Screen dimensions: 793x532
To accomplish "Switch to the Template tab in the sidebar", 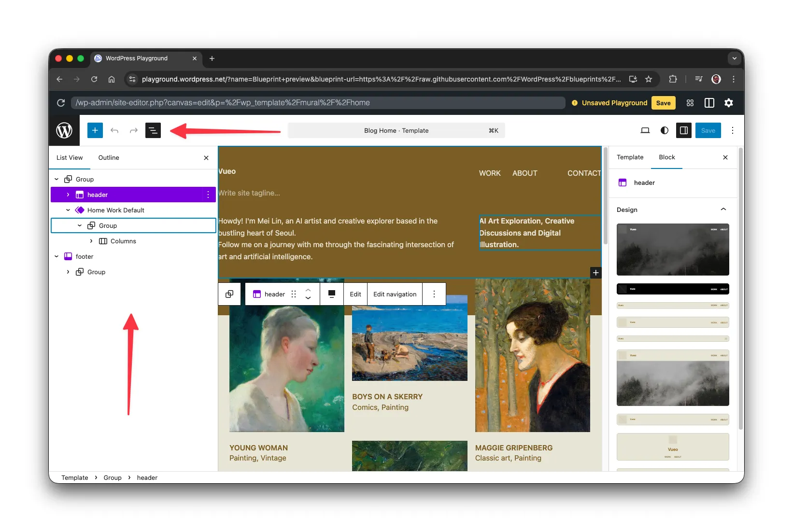I will (630, 157).
